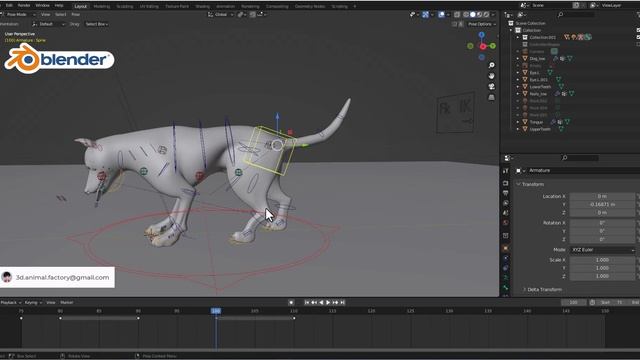
Task: Open the Render properties tab
Action: [506, 183]
